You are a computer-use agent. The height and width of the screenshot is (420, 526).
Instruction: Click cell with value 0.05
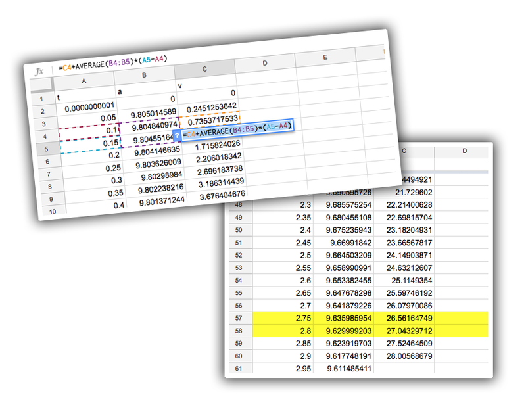(88, 120)
